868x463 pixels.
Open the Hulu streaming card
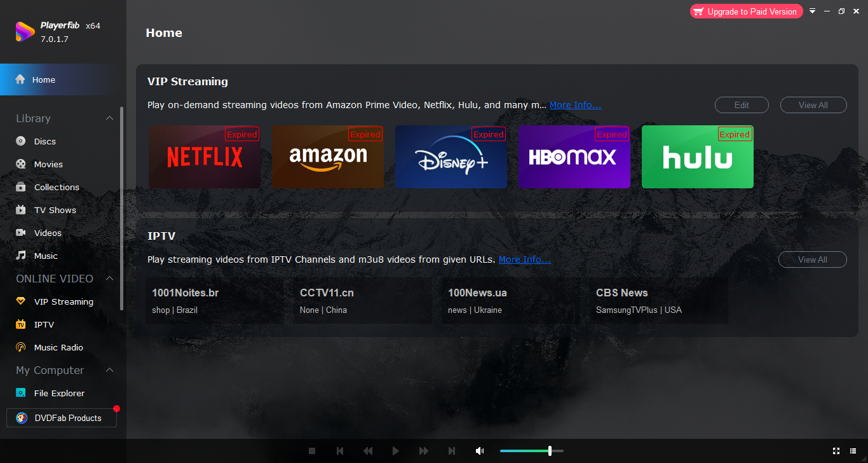tap(698, 156)
